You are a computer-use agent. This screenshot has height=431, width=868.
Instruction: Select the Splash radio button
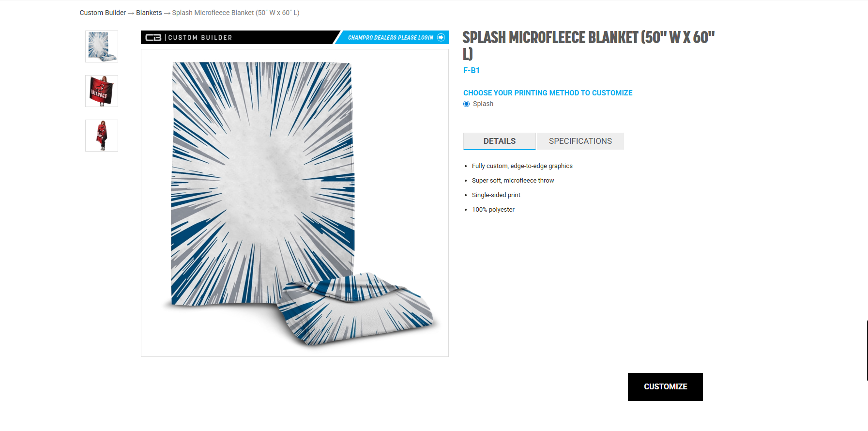[467, 104]
